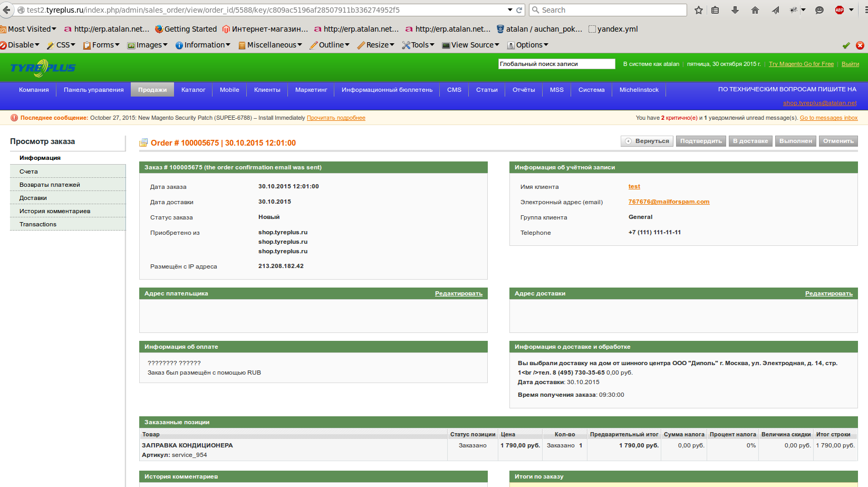868x487 pixels.
Task: Click the browser back arrow button
Action: click(6, 9)
